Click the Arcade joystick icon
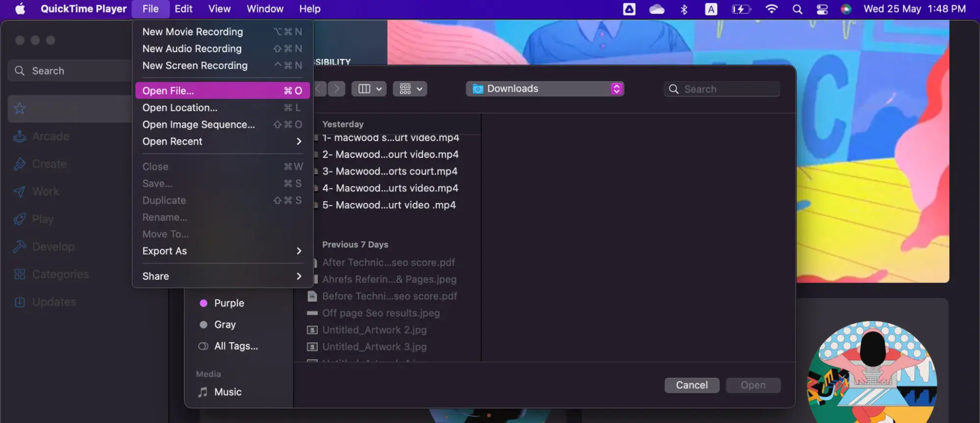 tap(20, 136)
